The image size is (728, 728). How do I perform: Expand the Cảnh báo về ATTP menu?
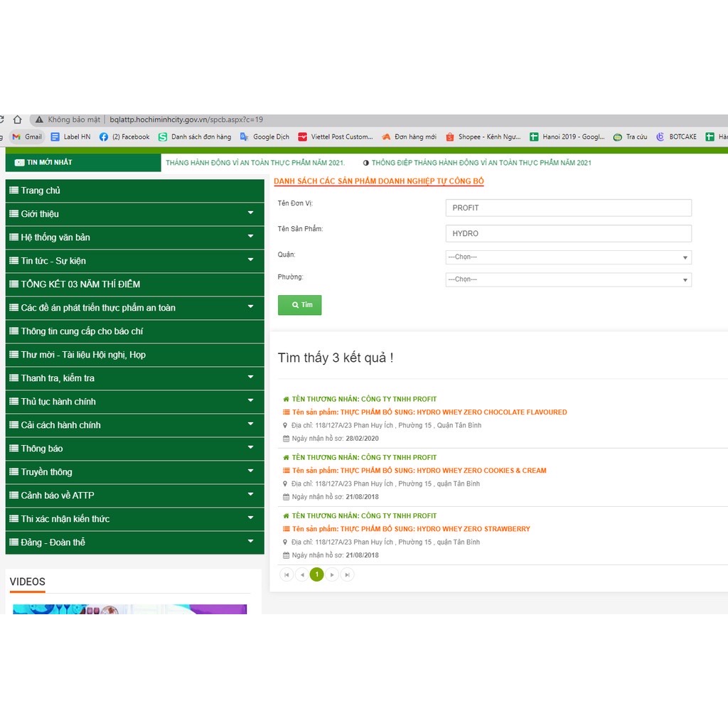click(x=134, y=496)
